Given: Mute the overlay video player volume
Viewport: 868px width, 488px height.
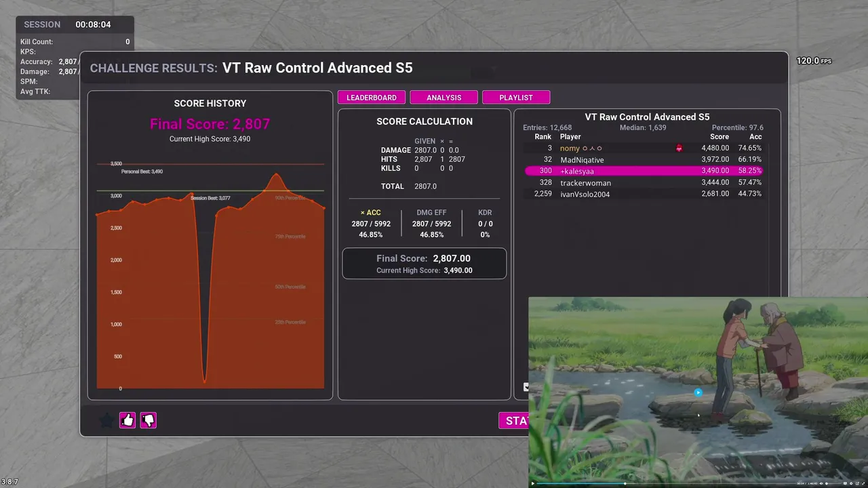Looking at the screenshot, I should pos(821,483).
